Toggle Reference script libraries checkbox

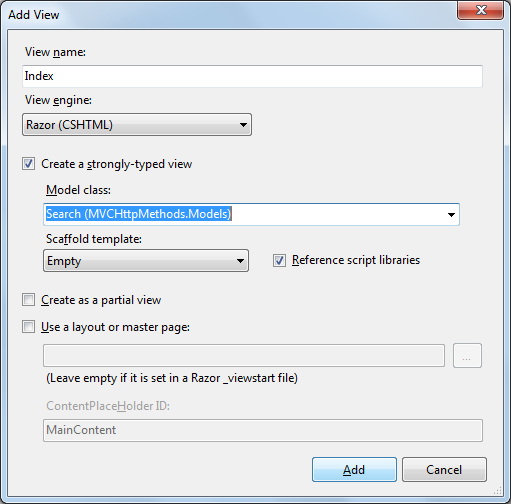(x=279, y=260)
